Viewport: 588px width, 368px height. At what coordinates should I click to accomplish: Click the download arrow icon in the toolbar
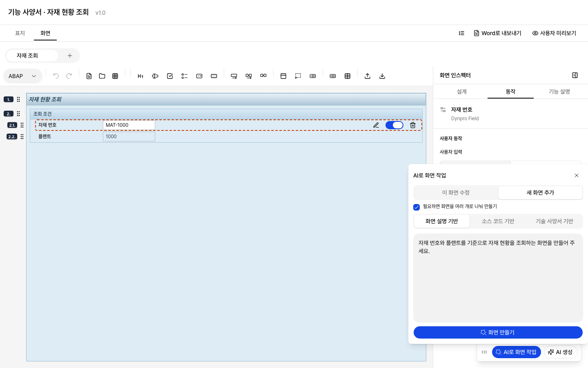pos(382,76)
